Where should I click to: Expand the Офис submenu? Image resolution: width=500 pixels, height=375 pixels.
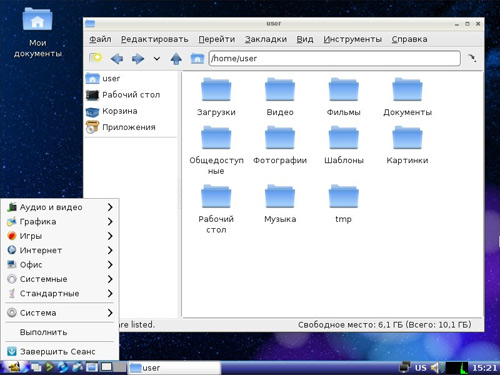pos(60,265)
